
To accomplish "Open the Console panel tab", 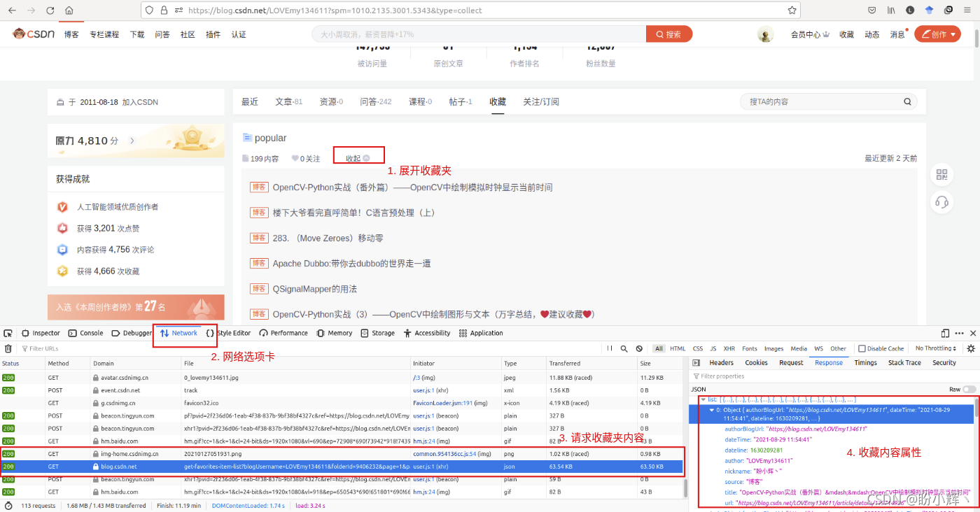I will pyautogui.click(x=86, y=334).
